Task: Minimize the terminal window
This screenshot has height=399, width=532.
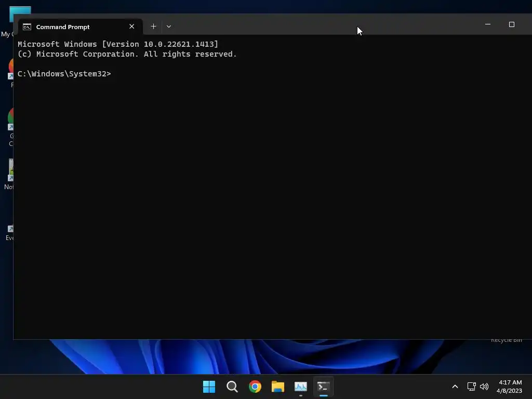Action: (x=487, y=24)
